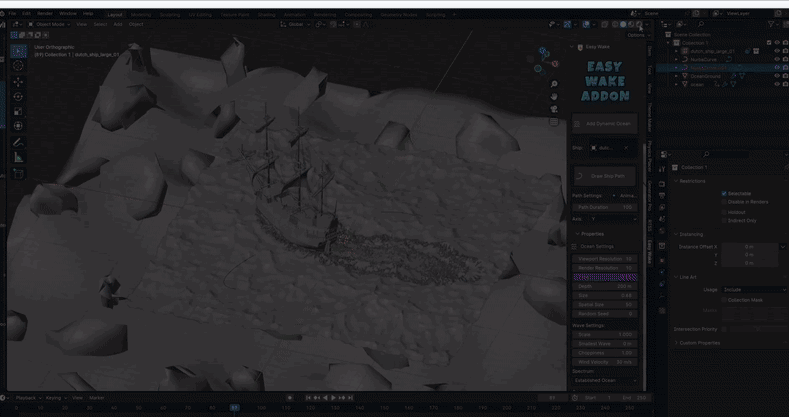Select the Add Cube tool
This screenshot has height=417, width=789.
(x=19, y=174)
